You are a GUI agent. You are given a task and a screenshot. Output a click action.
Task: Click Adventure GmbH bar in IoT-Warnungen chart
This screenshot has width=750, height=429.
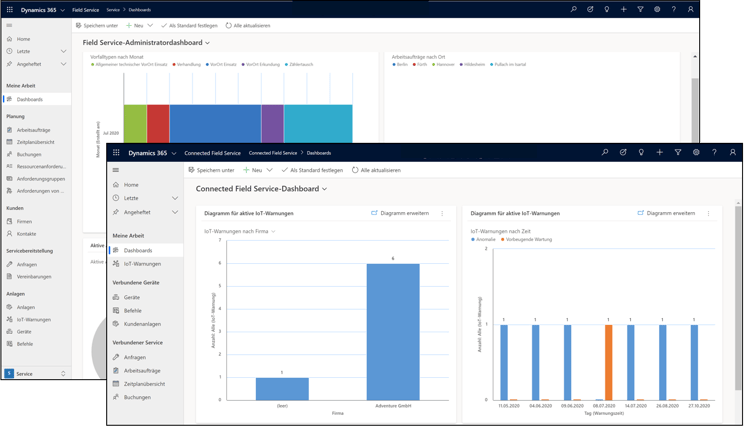393,332
